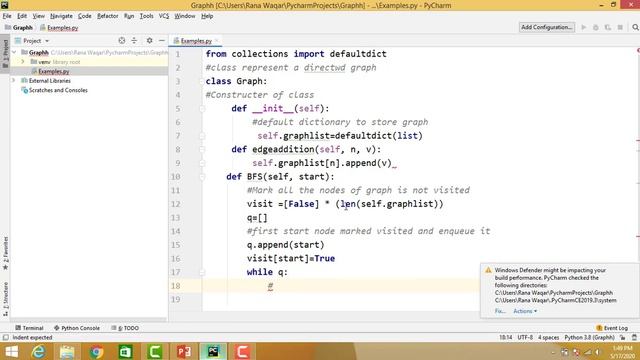Screen dimensions: 640x360
Task: Click the Debug bug icon
Action: 596,27
